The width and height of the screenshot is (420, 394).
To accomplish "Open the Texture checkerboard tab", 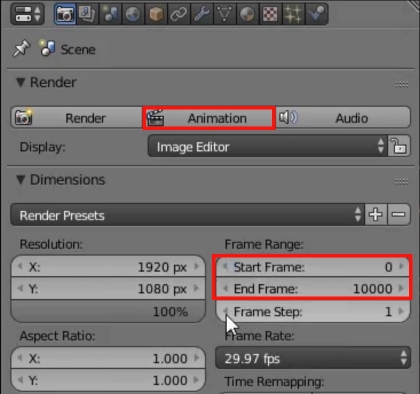I will (x=270, y=14).
